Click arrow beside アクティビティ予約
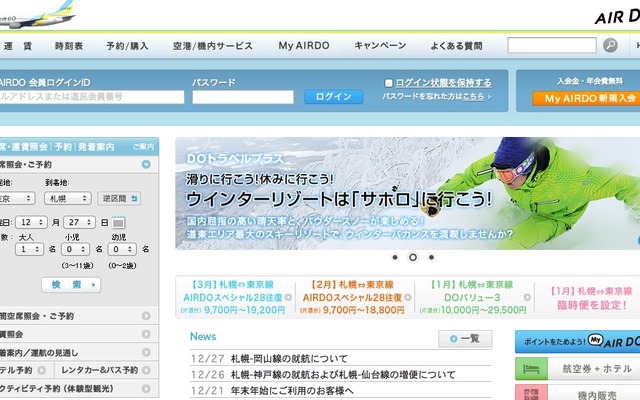 click(146, 388)
